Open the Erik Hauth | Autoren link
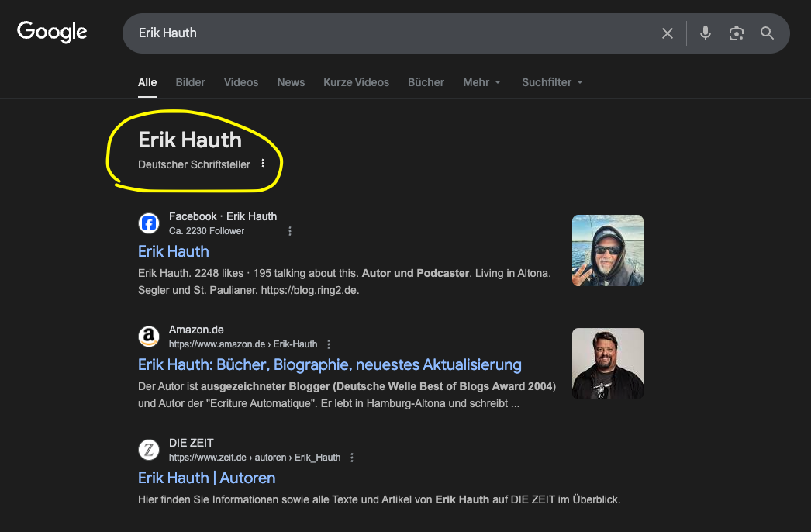Viewport: 811px width, 532px height. click(206, 478)
